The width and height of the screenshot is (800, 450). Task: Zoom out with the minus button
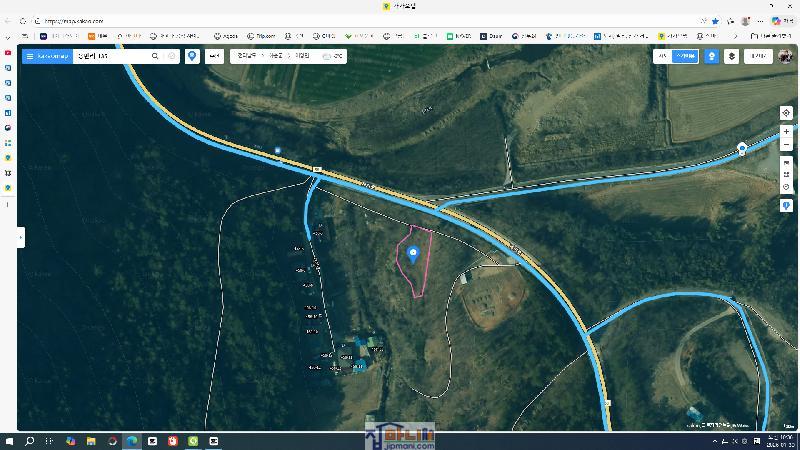pyautogui.click(x=787, y=145)
